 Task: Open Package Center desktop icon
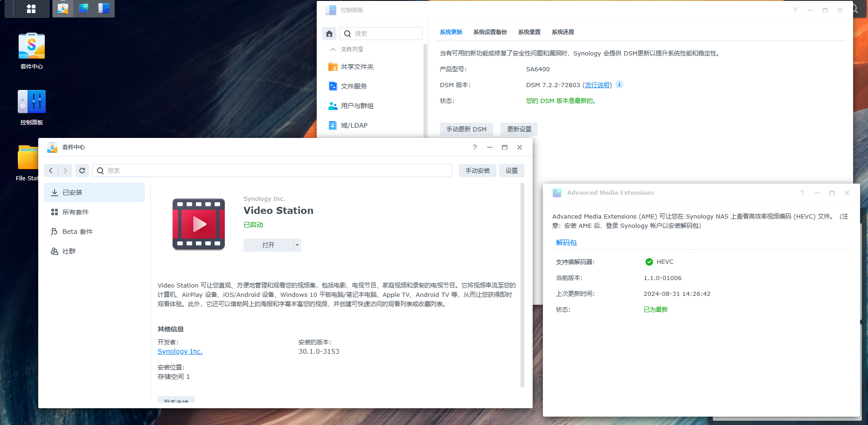[32, 47]
